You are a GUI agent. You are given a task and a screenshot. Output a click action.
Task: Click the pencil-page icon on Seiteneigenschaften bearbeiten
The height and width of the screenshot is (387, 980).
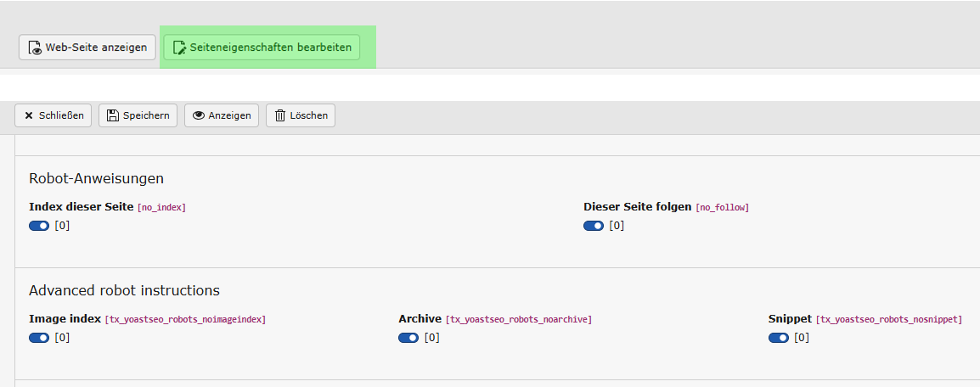tap(179, 48)
